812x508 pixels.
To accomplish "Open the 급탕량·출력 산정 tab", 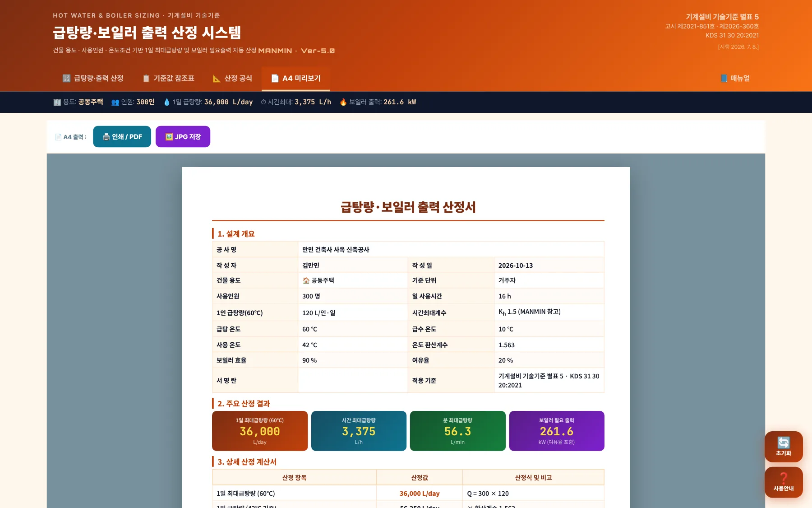I will 93,79.
